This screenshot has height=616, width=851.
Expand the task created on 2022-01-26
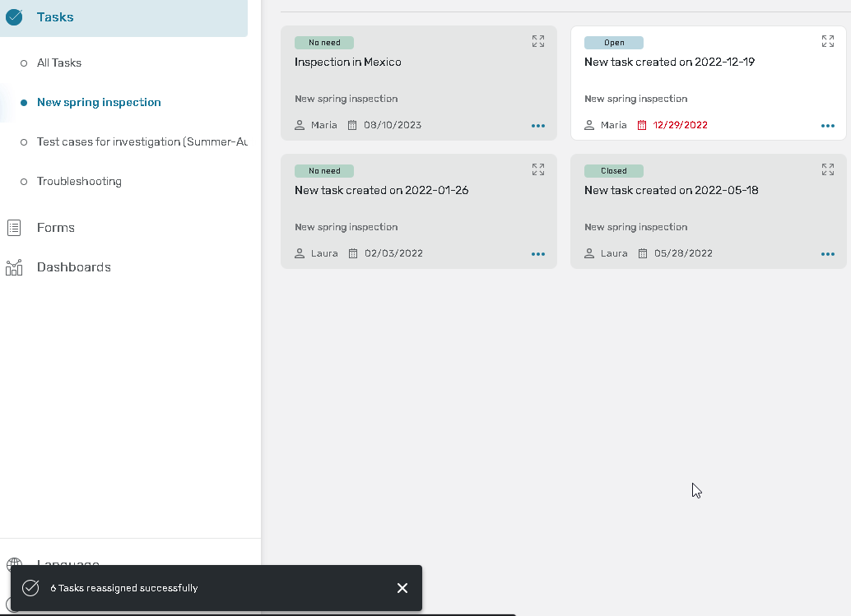[538, 169]
